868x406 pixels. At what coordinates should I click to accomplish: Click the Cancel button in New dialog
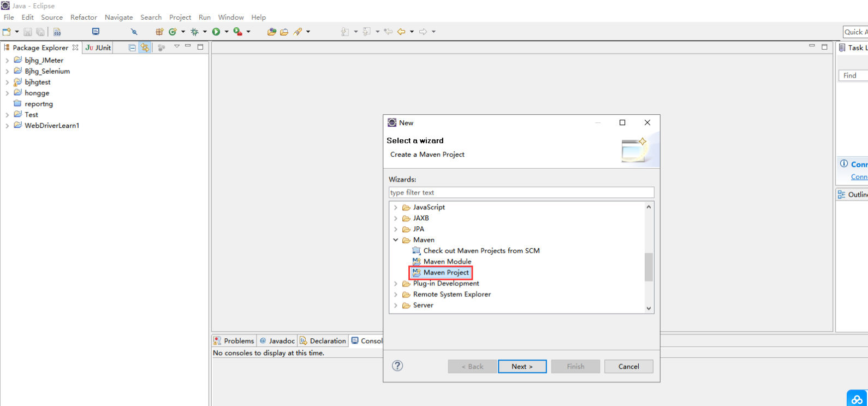pos(629,367)
